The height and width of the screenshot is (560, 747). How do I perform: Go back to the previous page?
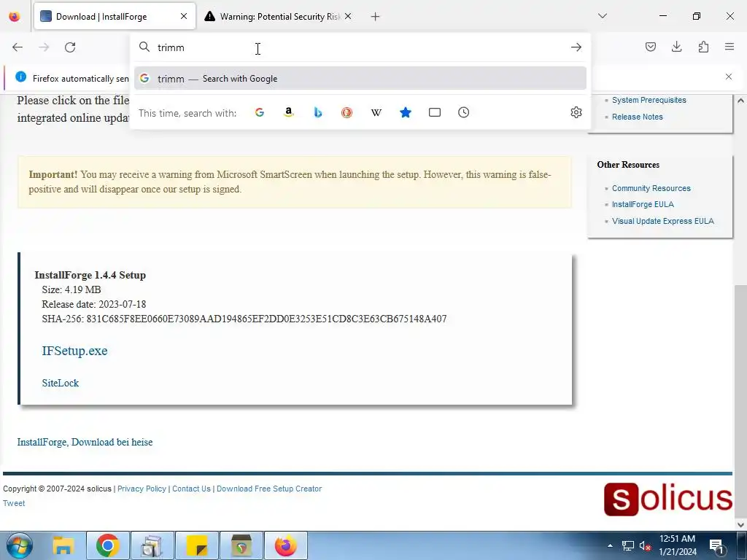point(18,47)
